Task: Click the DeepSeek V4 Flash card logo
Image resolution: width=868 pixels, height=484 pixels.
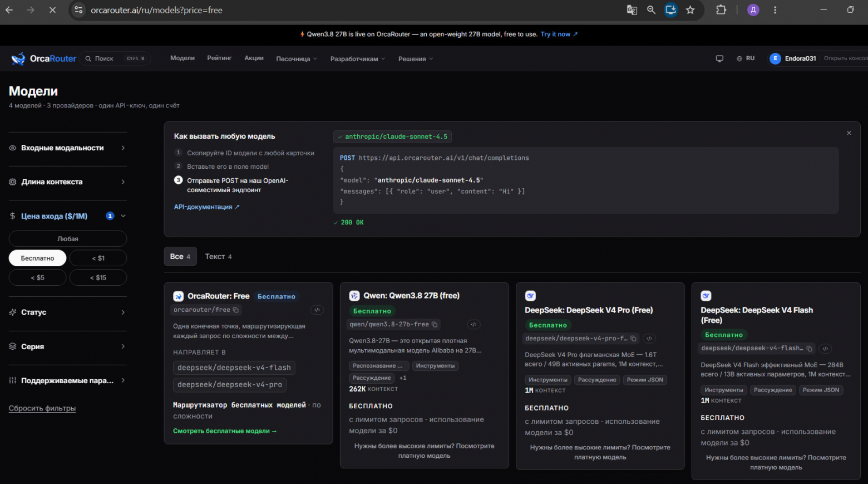Action: coord(706,296)
